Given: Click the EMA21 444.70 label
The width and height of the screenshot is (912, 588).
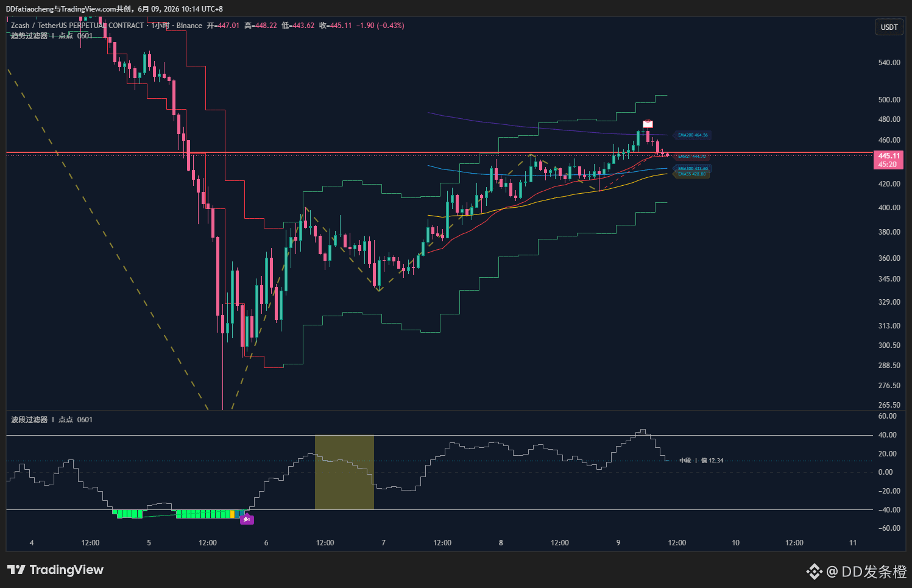Looking at the screenshot, I should click(692, 157).
